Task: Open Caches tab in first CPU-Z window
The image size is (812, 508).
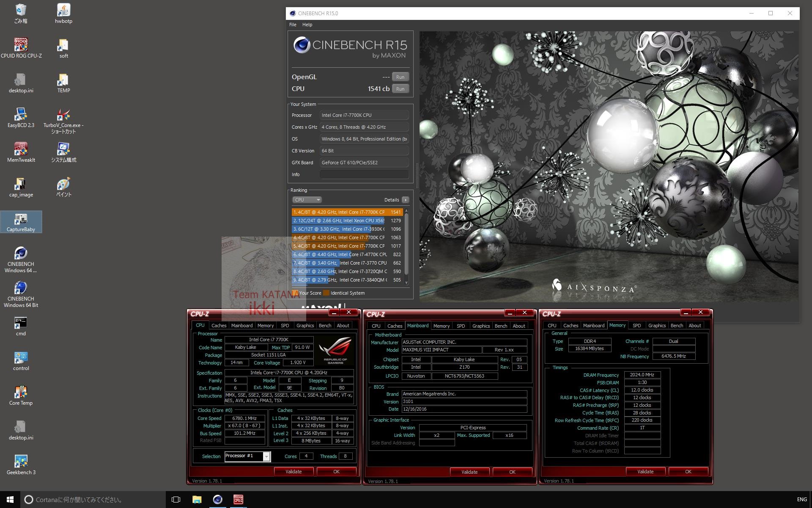Action: (x=219, y=326)
